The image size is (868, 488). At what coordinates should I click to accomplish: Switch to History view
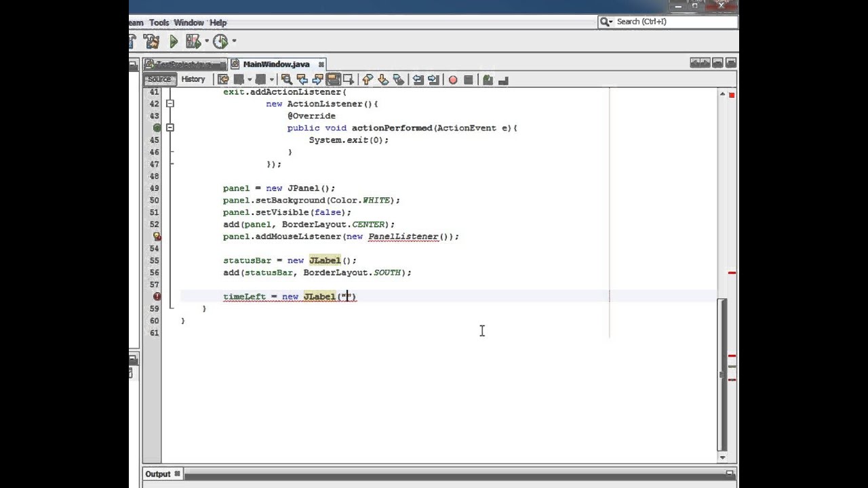193,79
